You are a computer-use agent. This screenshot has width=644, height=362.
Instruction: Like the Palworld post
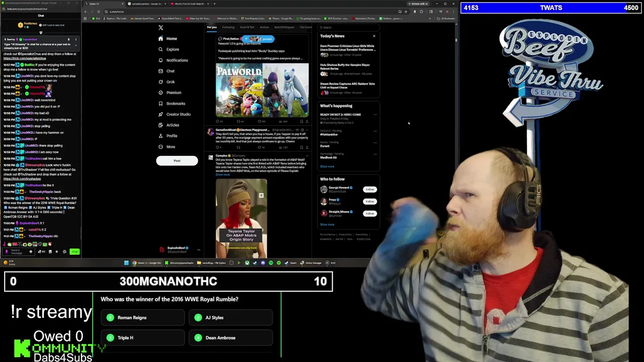tap(262, 121)
